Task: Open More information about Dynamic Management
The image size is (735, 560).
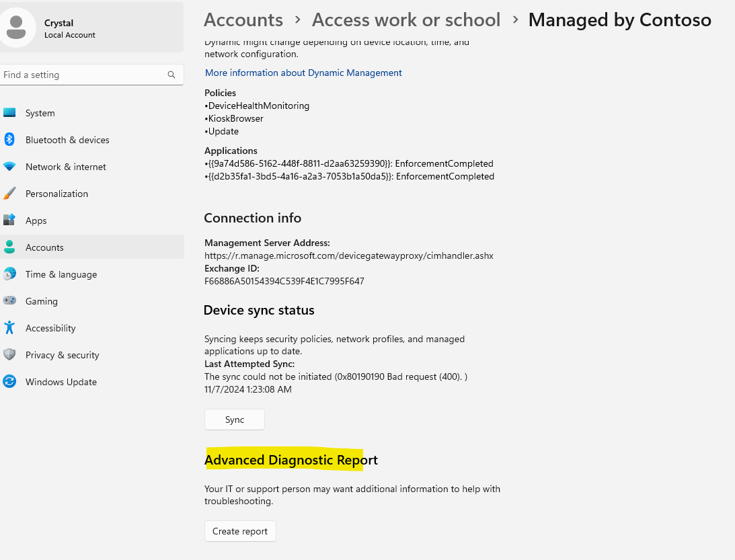Action: 303,73
